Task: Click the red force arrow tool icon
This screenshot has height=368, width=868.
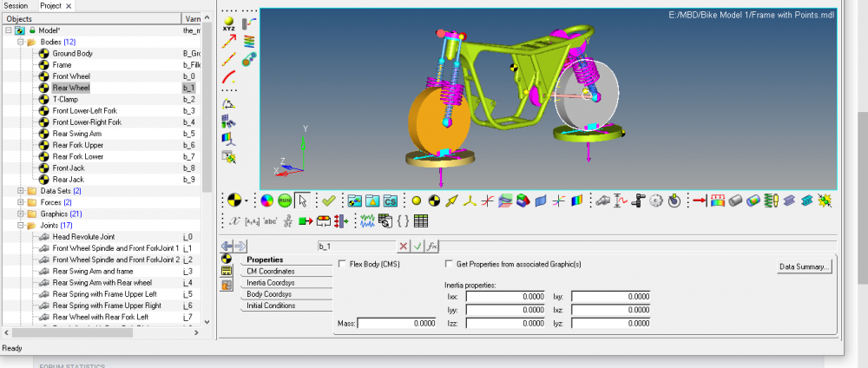Action: (x=700, y=200)
